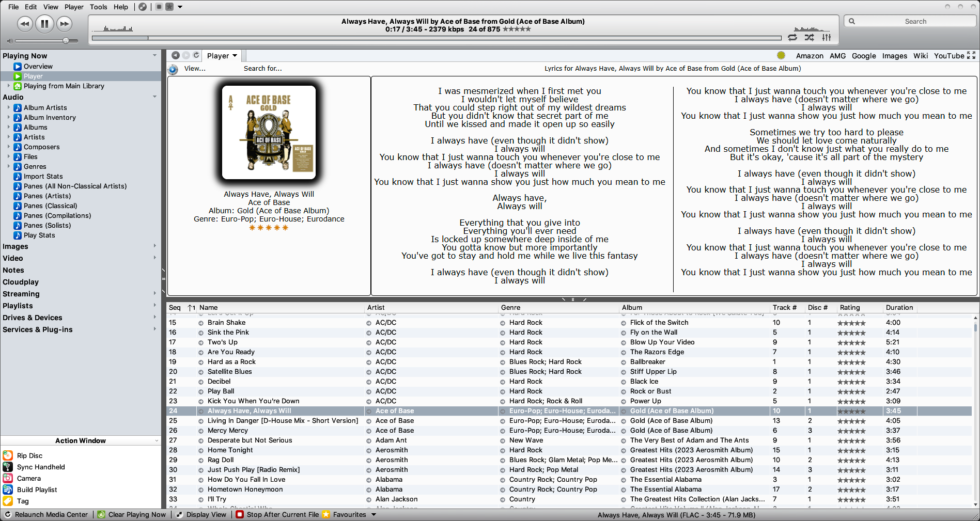This screenshot has width=980, height=521.
Task: Go back in the view history
Action: click(x=176, y=55)
